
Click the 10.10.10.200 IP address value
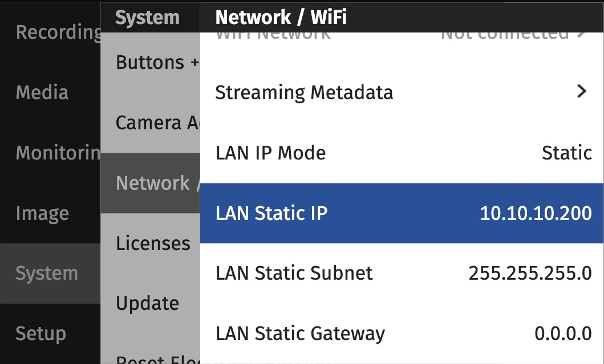(x=536, y=213)
